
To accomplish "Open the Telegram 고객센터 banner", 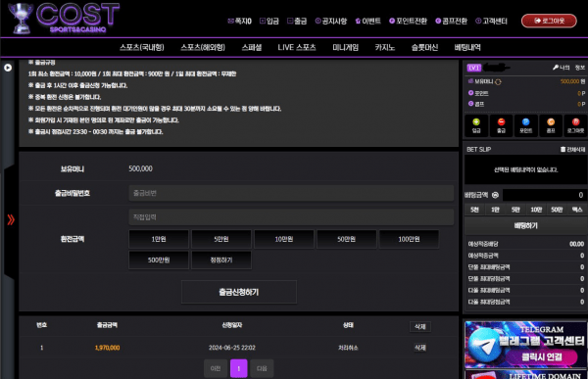I will pyautogui.click(x=525, y=345).
